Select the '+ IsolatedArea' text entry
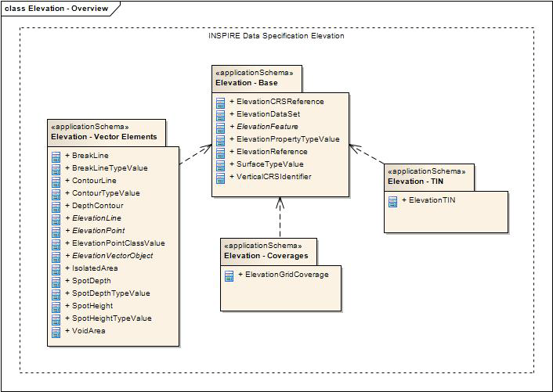This screenshot has width=553, height=392. pos(92,268)
